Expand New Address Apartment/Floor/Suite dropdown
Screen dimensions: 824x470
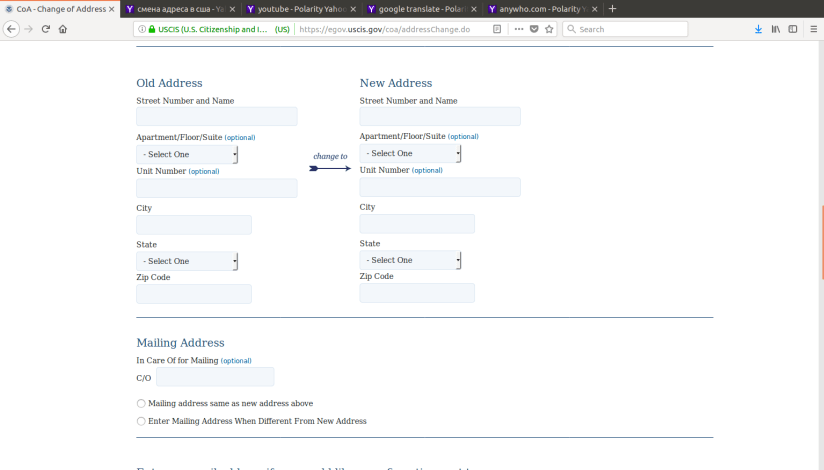(410, 153)
